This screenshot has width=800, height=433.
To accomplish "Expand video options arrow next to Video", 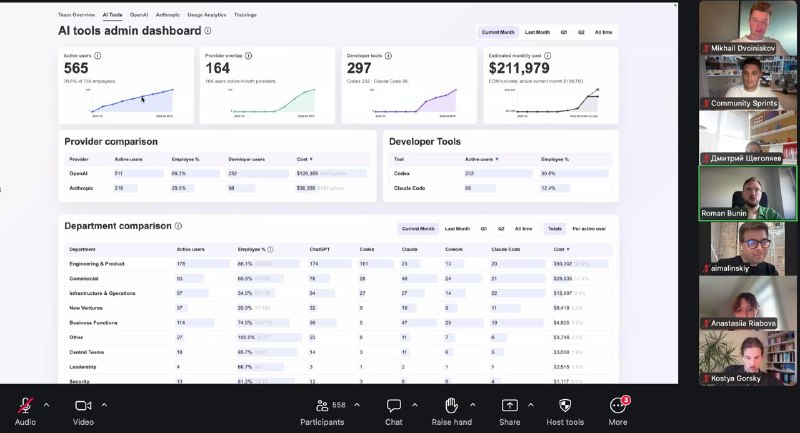I will pos(104,405).
